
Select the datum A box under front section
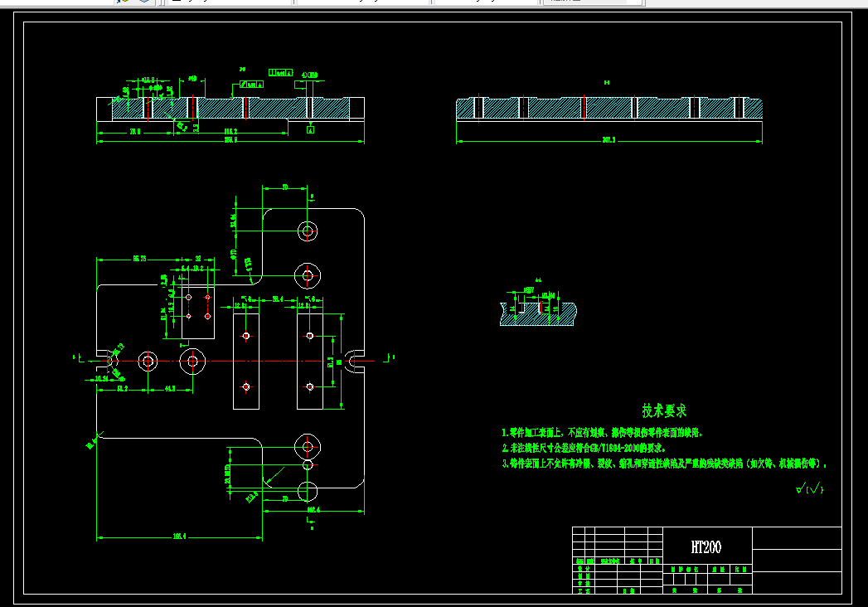311,129
